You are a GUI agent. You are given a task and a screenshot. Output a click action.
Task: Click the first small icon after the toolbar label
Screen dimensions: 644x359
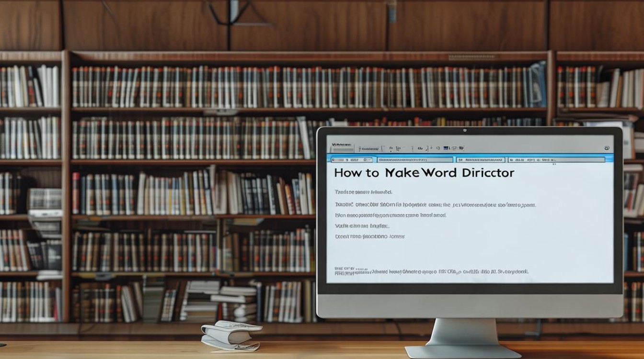tap(391, 148)
